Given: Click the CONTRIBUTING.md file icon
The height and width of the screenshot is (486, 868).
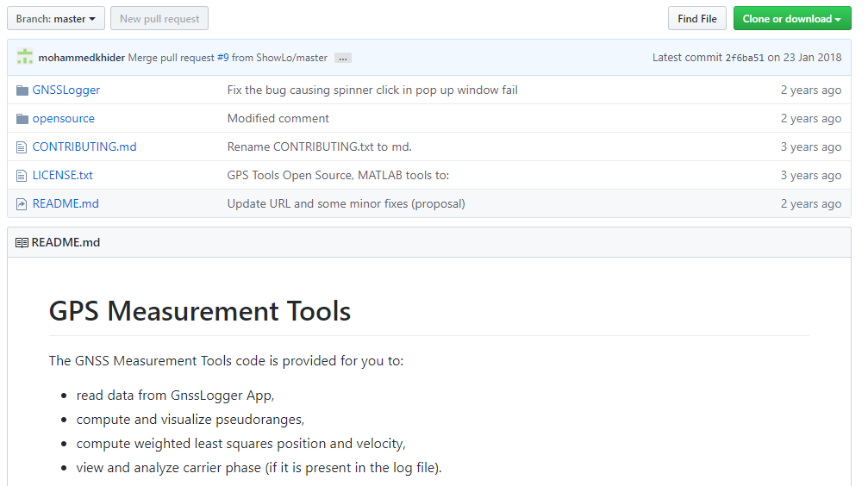Looking at the screenshot, I should (x=22, y=147).
